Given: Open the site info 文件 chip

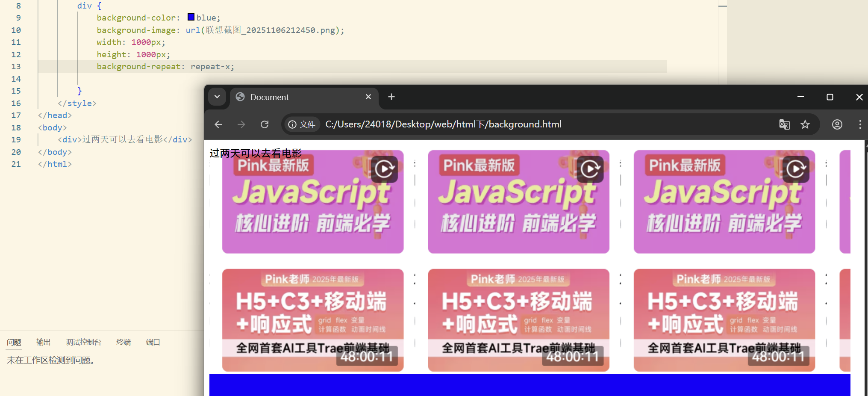Looking at the screenshot, I should [x=302, y=124].
